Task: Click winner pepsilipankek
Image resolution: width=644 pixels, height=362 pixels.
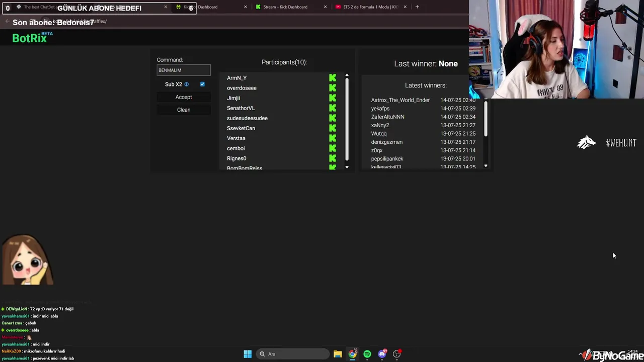Action: [x=387, y=159]
